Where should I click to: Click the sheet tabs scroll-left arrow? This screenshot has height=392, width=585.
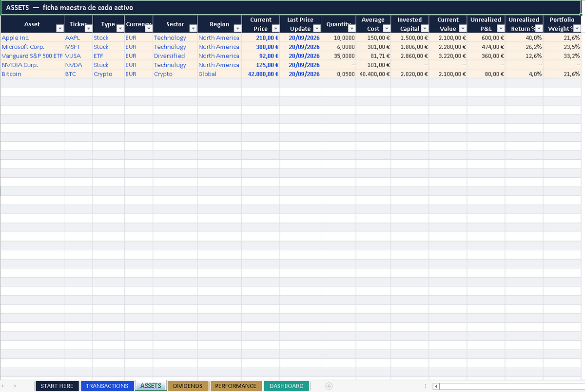click(x=3, y=386)
